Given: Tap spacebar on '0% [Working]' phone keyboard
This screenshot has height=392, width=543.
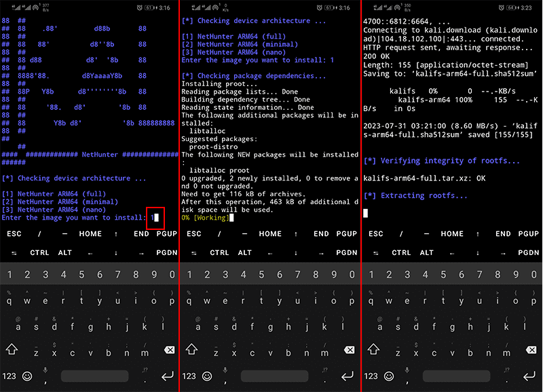Looking at the screenshot, I should 274,376.
